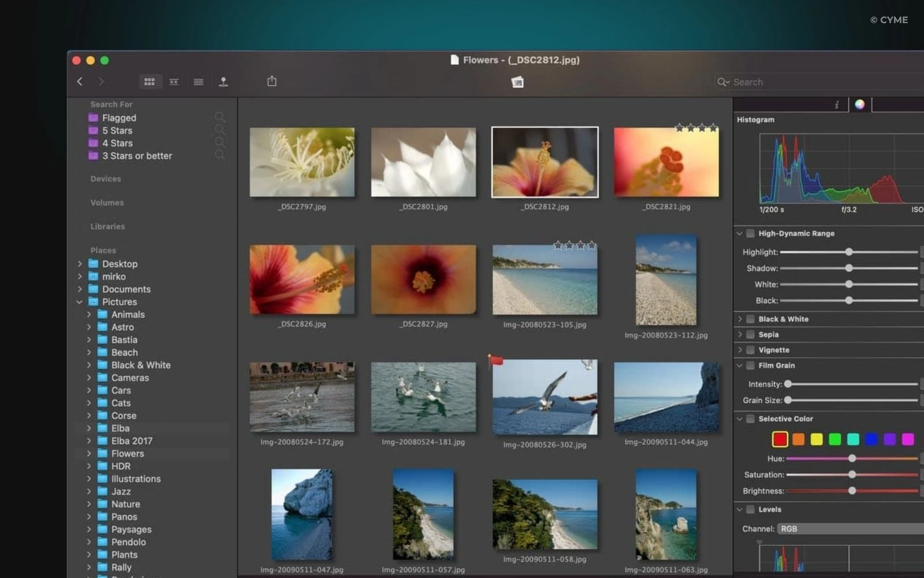Click magnifier icon beside 4 Stars
The image size is (924, 578).
coord(220,143)
